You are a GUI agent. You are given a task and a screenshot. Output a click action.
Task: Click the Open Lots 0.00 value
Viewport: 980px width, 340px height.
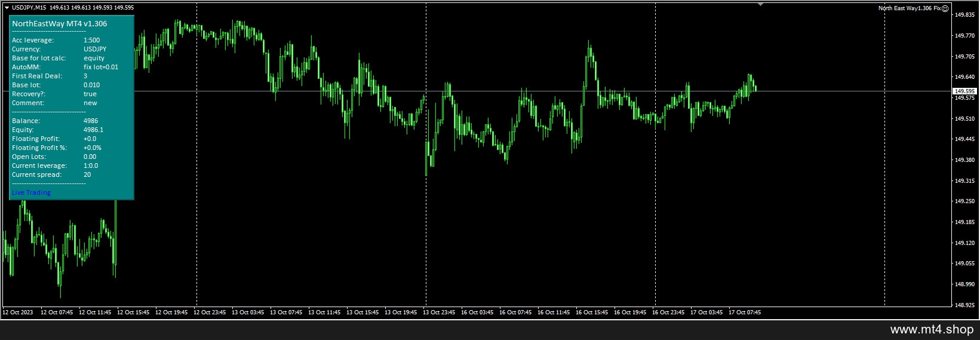click(x=90, y=157)
